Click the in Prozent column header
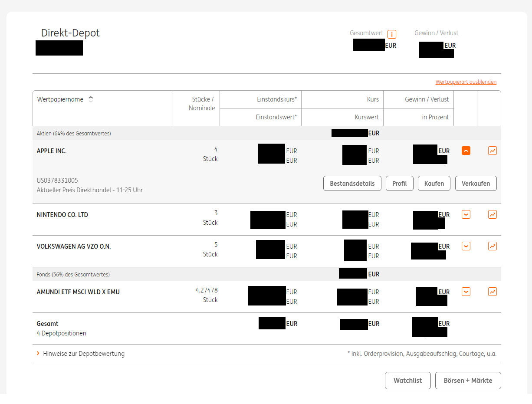 pyautogui.click(x=435, y=117)
